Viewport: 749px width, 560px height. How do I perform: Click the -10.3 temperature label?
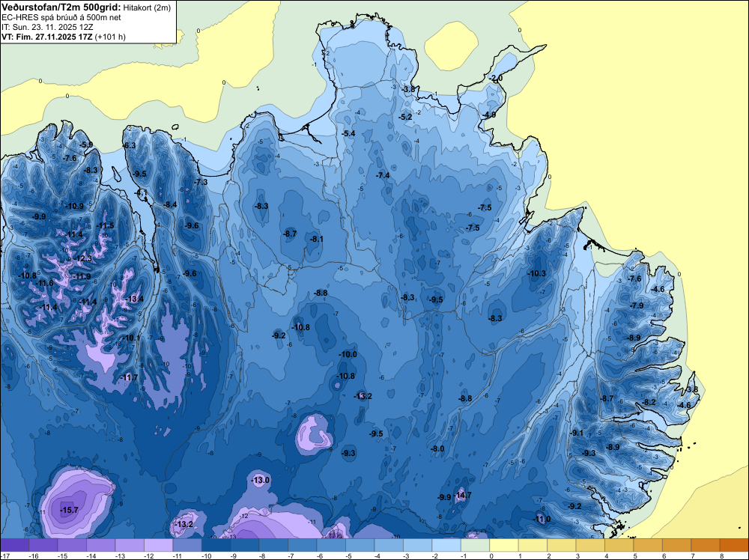click(536, 273)
